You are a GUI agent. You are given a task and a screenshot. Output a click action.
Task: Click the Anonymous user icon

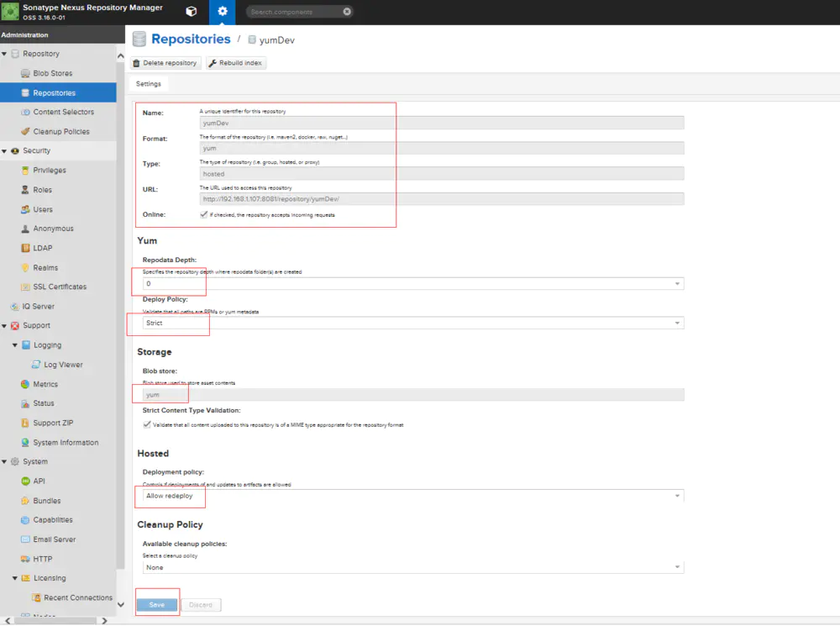click(25, 229)
